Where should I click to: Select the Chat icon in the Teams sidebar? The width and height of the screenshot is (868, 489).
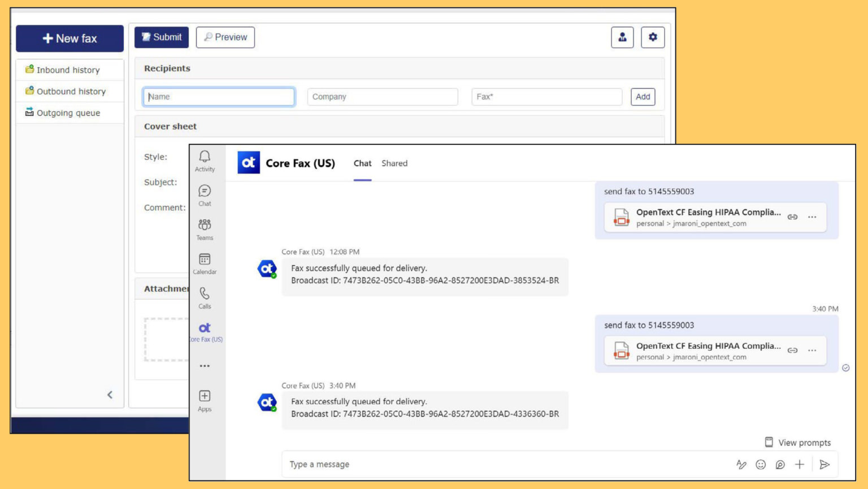pos(205,192)
